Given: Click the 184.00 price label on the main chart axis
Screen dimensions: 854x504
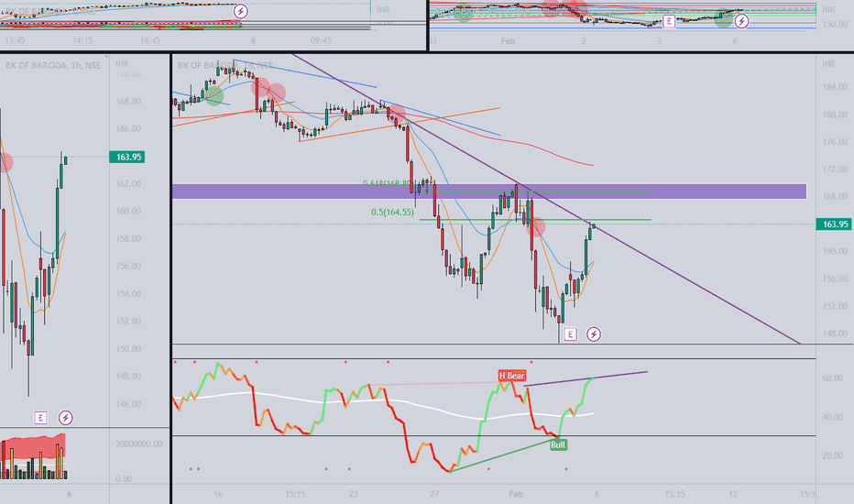Looking at the screenshot, I should (836, 87).
